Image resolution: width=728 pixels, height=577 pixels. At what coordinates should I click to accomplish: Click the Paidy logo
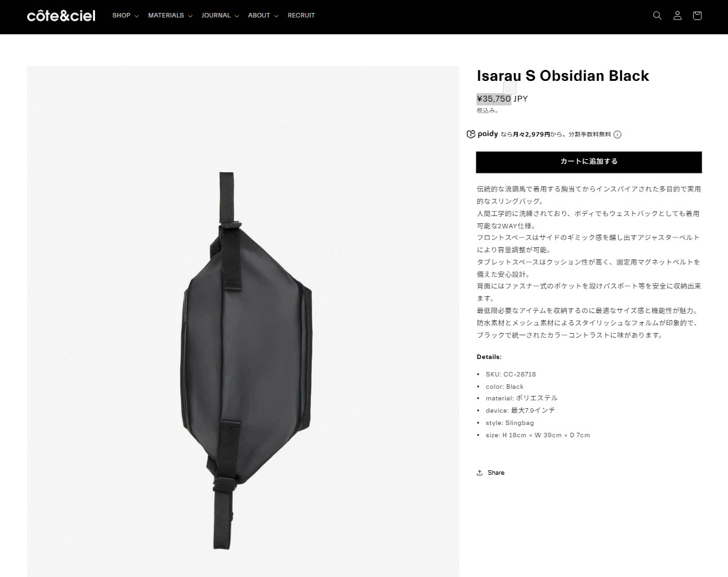(x=482, y=134)
